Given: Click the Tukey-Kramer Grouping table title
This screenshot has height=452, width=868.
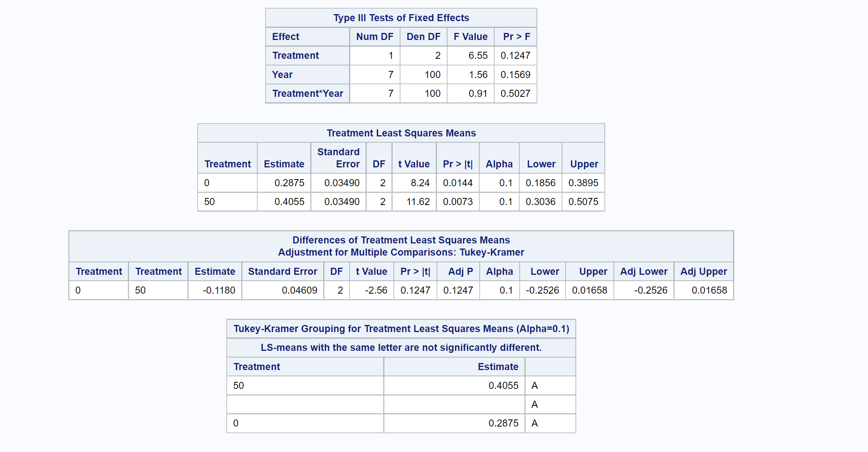Looking at the screenshot, I should (401, 329).
